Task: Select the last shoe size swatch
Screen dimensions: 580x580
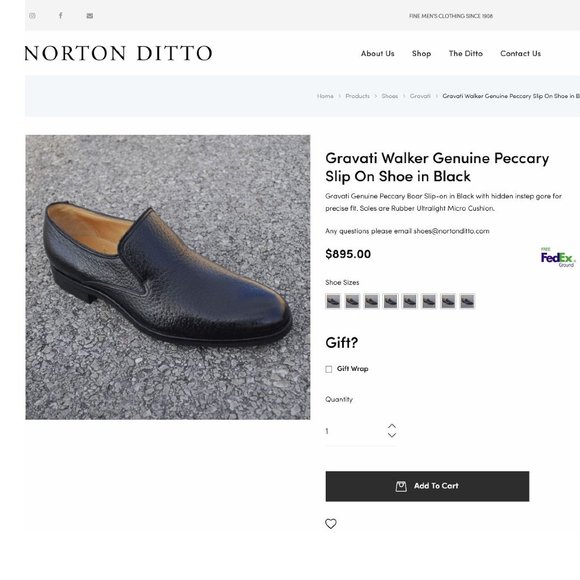Action: [x=467, y=301]
